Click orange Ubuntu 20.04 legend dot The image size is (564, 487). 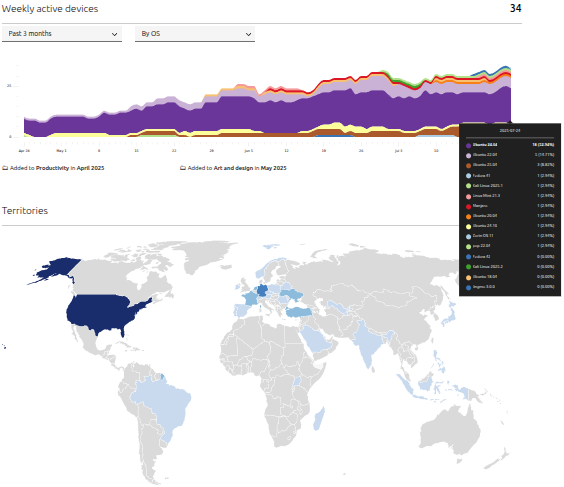pyautogui.click(x=468, y=217)
